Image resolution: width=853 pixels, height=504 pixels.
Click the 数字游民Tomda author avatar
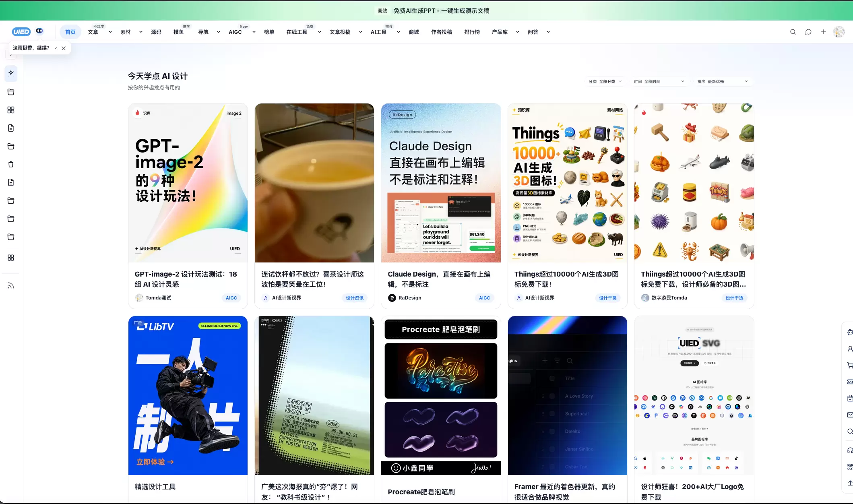point(645,298)
